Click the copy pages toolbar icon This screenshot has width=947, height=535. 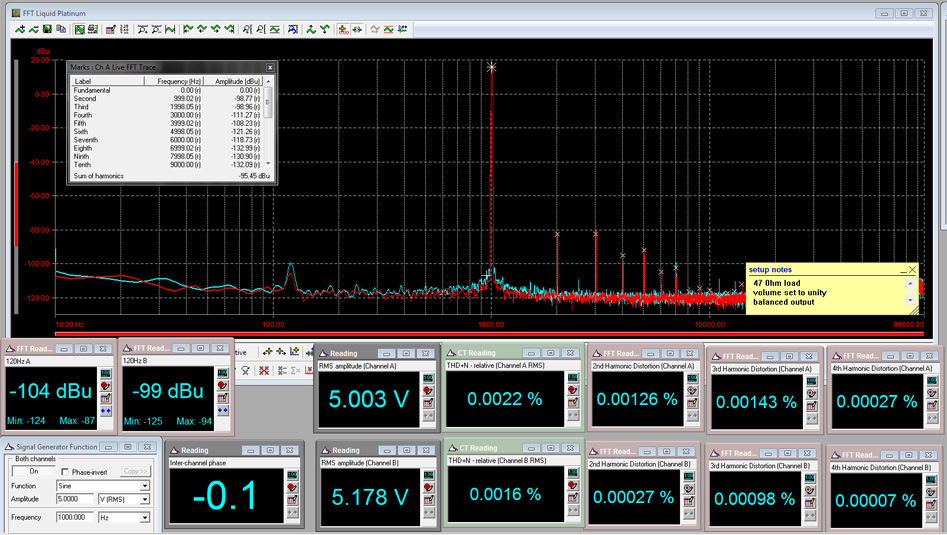click(x=60, y=29)
